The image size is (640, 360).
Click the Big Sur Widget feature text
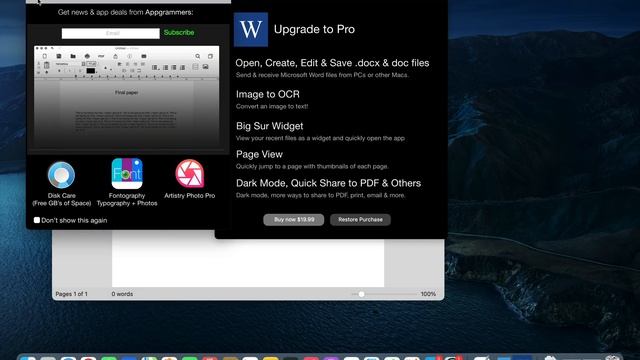(269, 126)
